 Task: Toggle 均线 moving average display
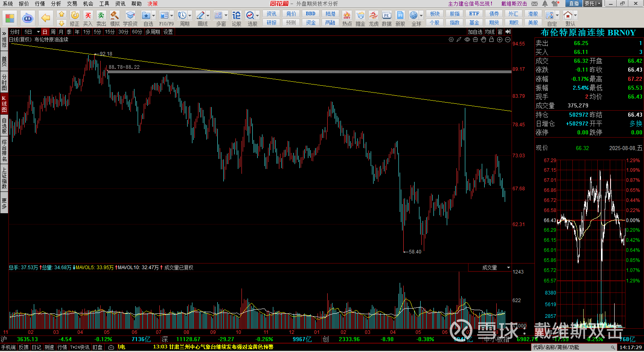490,32
